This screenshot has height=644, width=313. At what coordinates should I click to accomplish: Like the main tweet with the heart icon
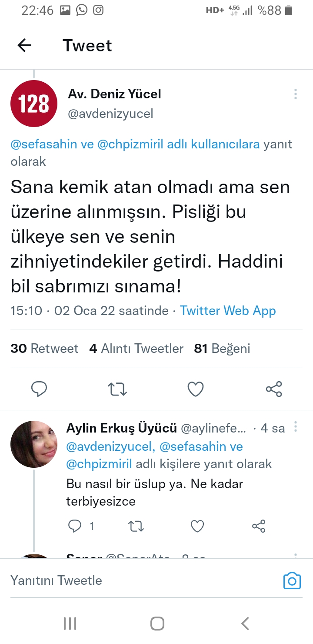pyautogui.click(x=196, y=389)
